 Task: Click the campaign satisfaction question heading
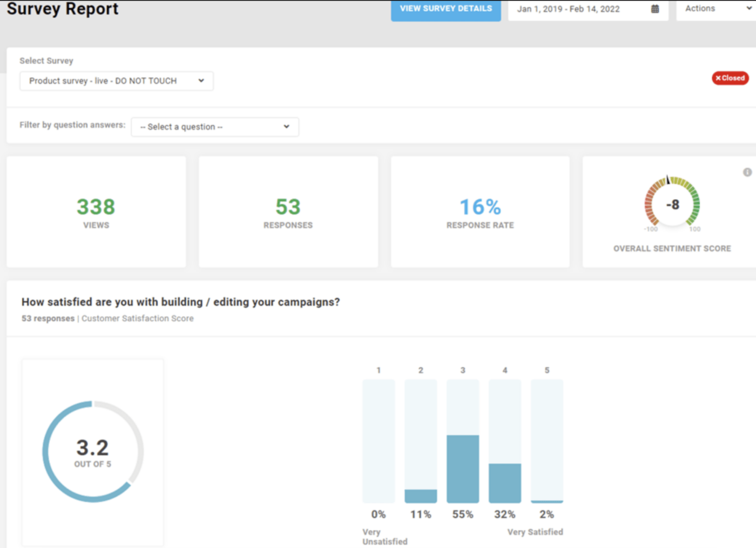pyautogui.click(x=180, y=302)
